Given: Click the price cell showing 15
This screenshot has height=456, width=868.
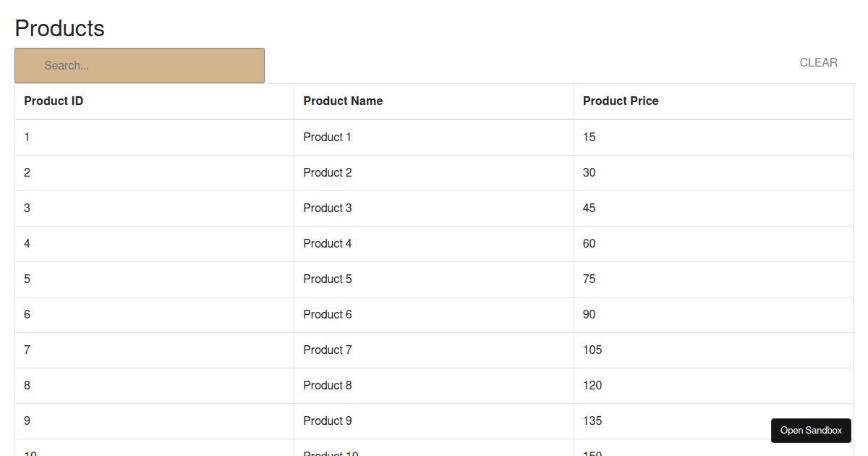Looking at the screenshot, I should click(590, 138).
